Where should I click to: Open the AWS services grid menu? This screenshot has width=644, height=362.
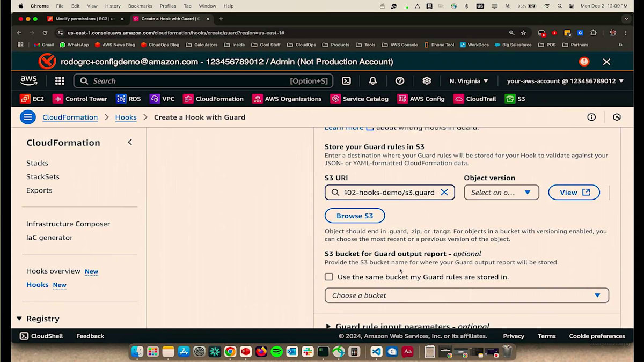tap(60, 81)
